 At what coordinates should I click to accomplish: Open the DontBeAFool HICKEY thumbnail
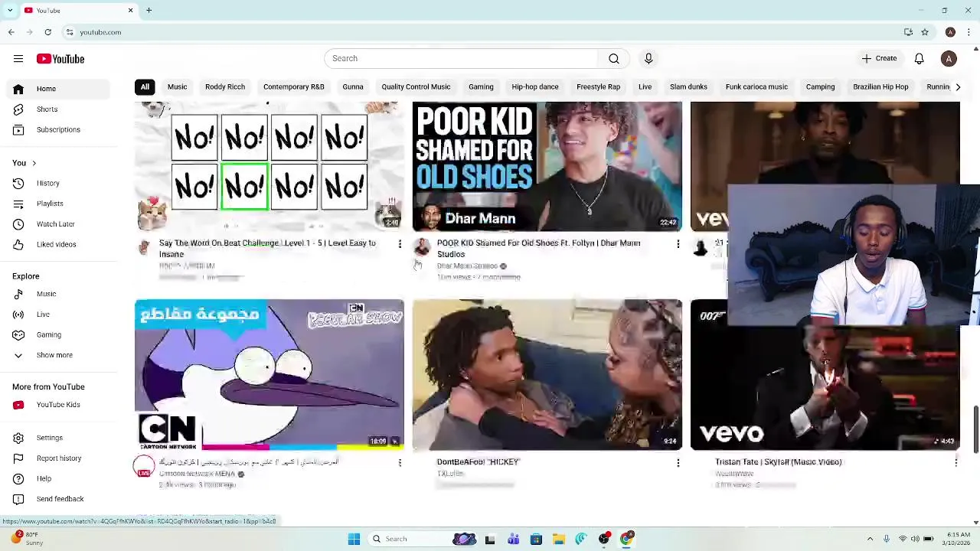pos(547,374)
